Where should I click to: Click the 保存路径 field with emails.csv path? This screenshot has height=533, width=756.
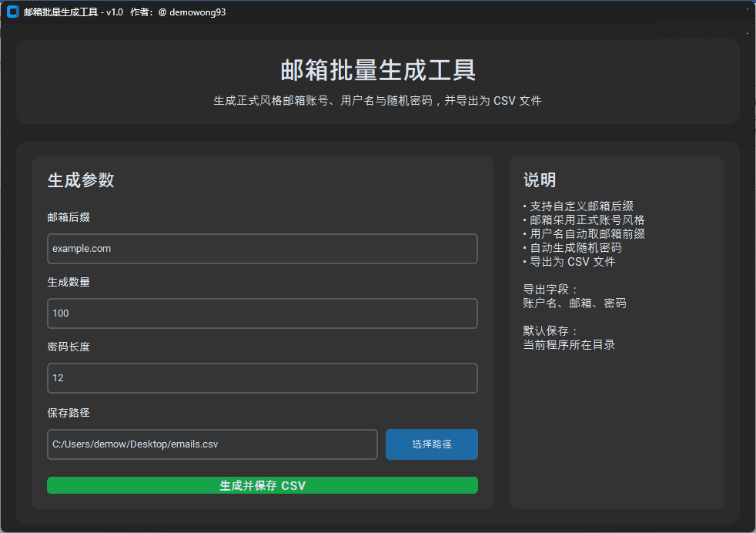[x=212, y=444]
